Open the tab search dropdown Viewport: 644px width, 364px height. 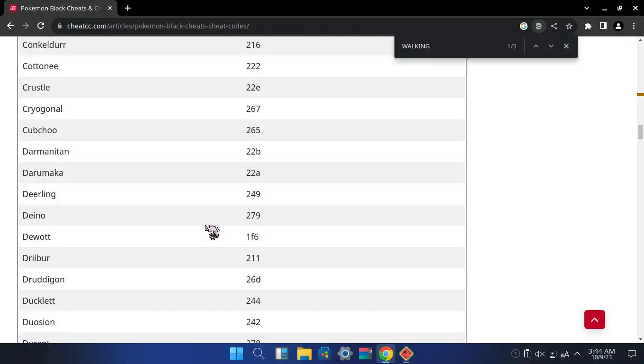[587, 8]
